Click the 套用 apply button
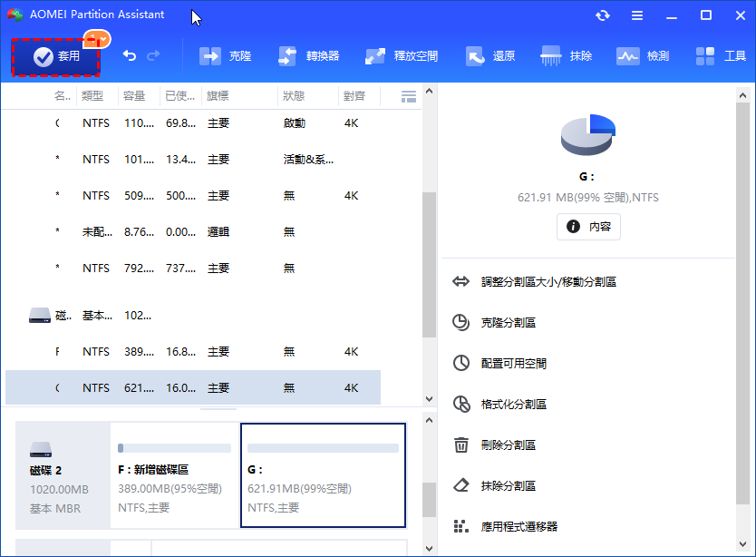Viewport: 756px width, 557px height. [55, 57]
